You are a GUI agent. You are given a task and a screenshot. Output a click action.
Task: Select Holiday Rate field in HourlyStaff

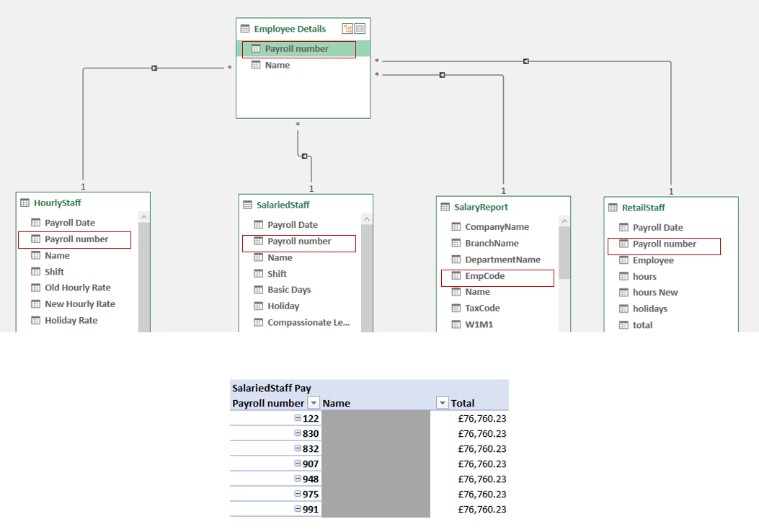71,321
